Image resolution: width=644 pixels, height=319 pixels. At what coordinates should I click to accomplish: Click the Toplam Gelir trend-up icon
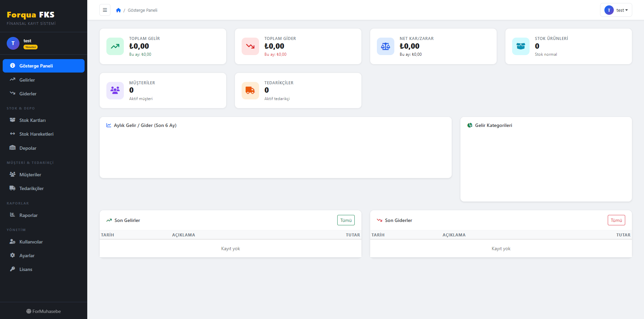[x=115, y=46]
